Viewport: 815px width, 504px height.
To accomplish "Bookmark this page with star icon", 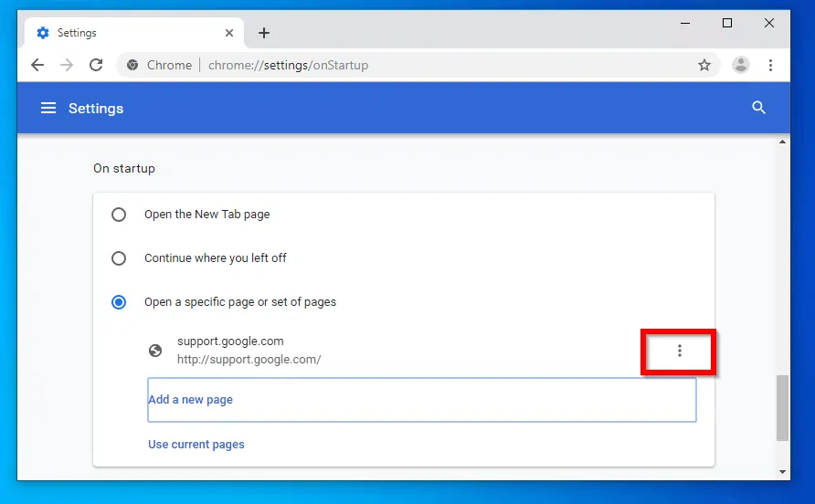I will coord(704,65).
